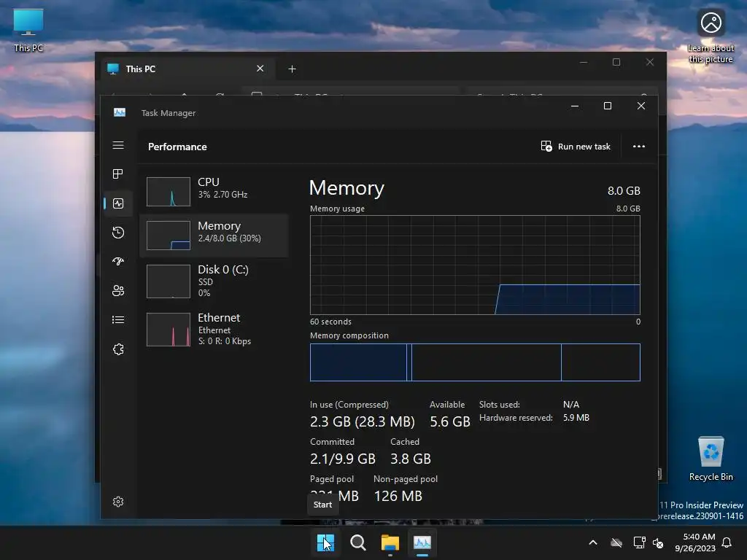Image resolution: width=747 pixels, height=560 pixels.
Task: Click Task Manager icon on taskbar
Action: click(x=422, y=542)
